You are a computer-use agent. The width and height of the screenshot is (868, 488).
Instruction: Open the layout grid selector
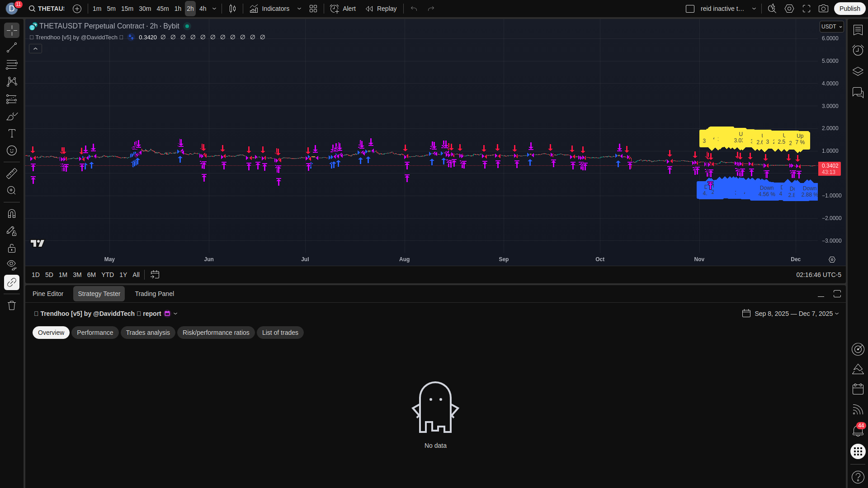point(313,9)
